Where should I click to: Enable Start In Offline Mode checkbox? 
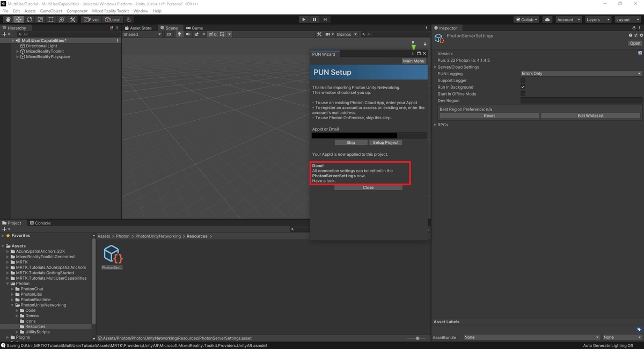pos(523,94)
